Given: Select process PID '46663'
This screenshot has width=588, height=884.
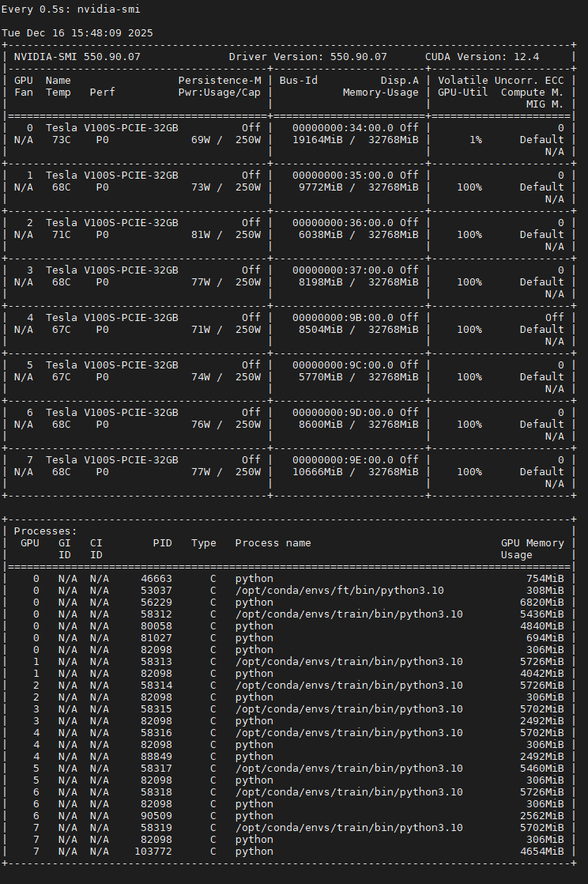Looking at the screenshot, I should pyautogui.click(x=156, y=579).
